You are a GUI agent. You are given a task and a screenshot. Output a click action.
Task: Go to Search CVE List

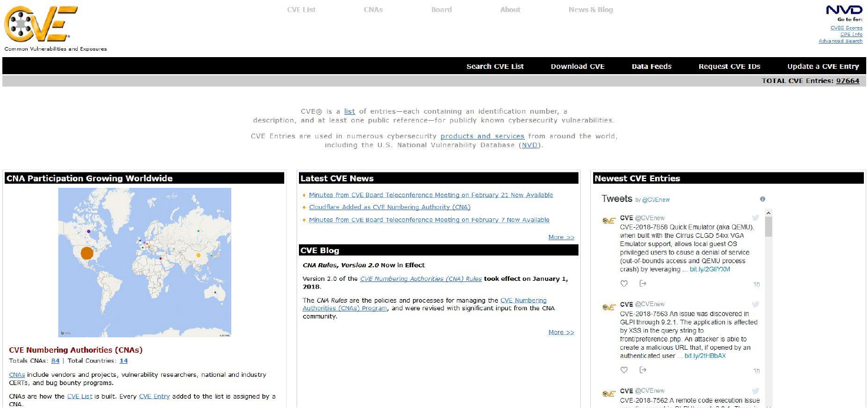pos(495,67)
